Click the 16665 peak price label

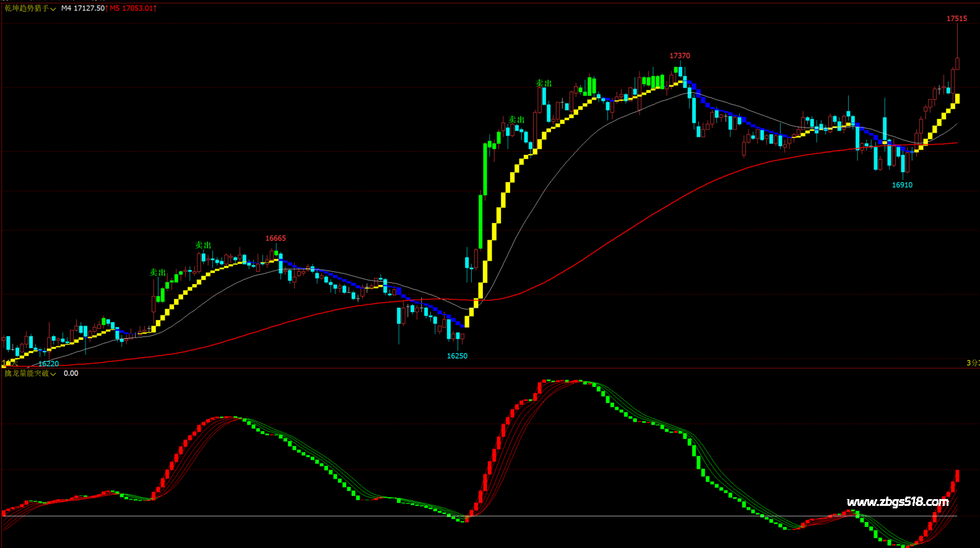point(275,238)
